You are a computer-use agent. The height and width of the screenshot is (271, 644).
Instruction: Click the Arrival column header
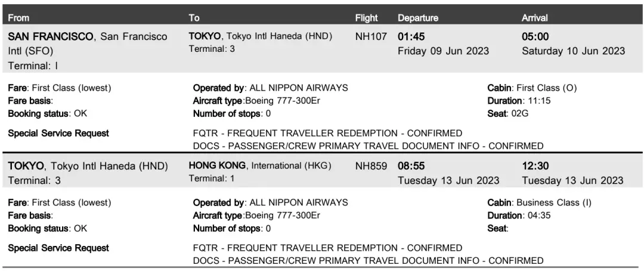pyautogui.click(x=535, y=18)
